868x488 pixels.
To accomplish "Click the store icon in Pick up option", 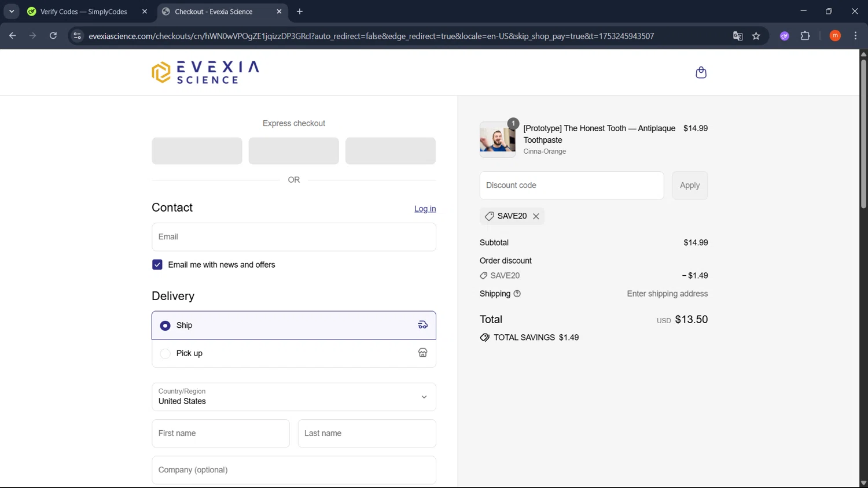I will (x=423, y=353).
